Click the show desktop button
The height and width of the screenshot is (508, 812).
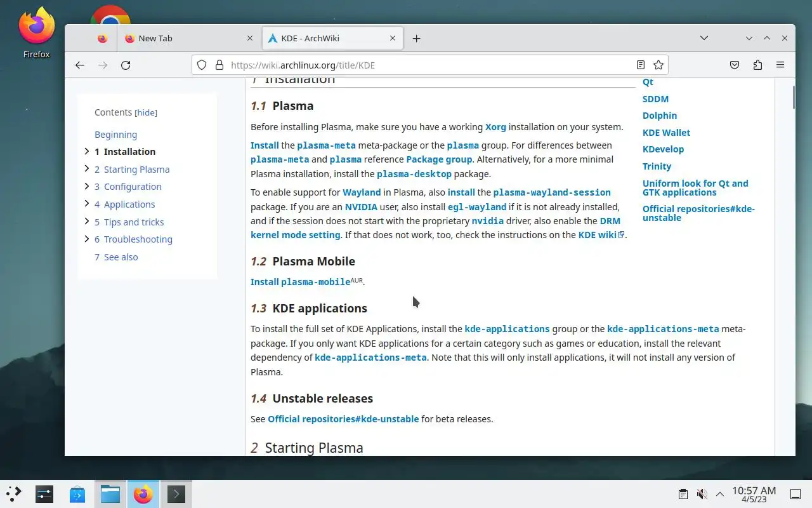(796, 494)
